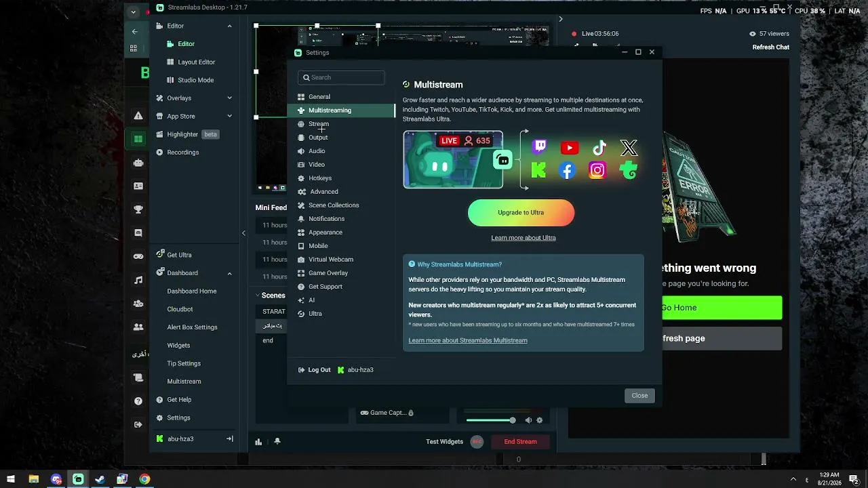This screenshot has height=488, width=868.
Task: Open the Cloudbot robot icon in left strip
Action: point(138,163)
